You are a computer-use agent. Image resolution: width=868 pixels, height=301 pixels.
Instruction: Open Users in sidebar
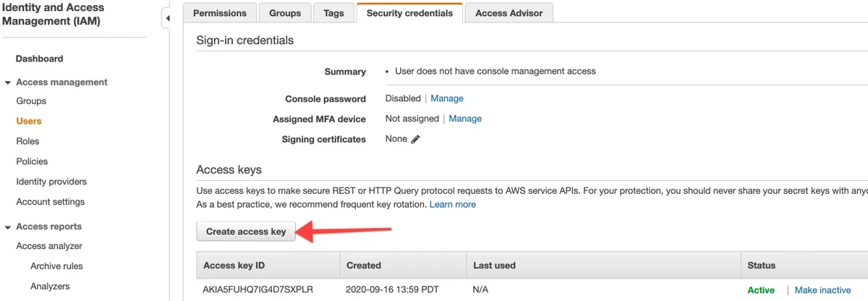click(29, 121)
